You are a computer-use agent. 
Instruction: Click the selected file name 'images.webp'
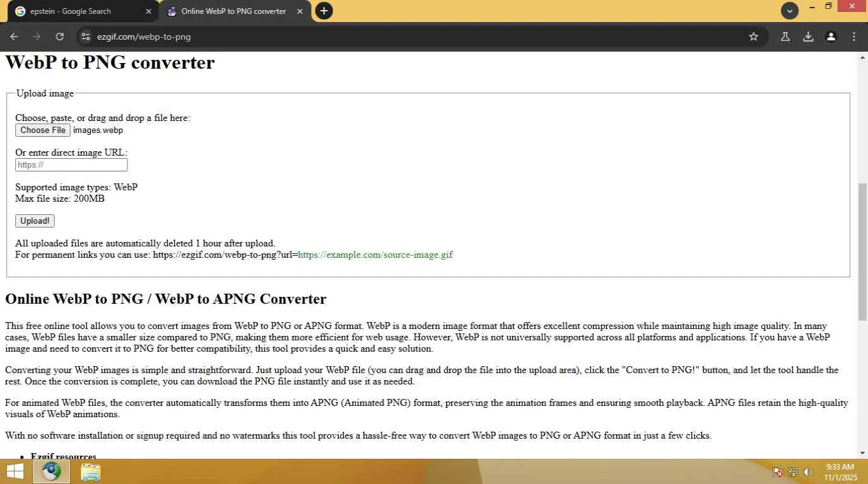point(98,130)
